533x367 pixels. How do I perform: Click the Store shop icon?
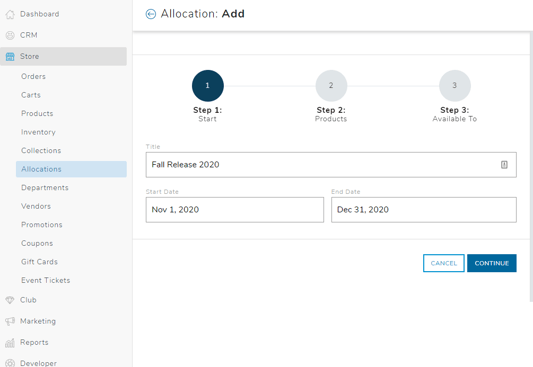[x=10, y=56]
